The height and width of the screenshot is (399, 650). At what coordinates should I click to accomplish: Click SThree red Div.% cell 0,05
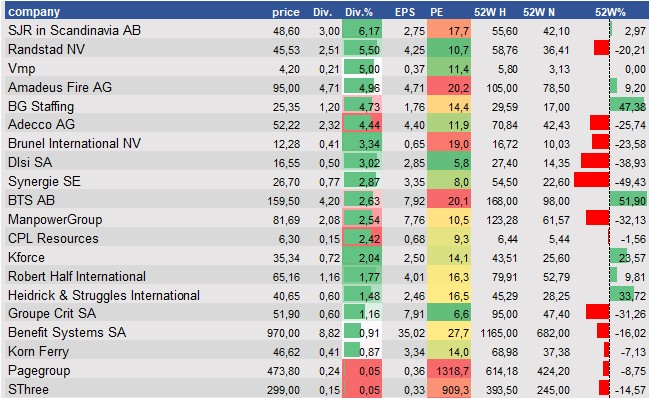point(362,389)
